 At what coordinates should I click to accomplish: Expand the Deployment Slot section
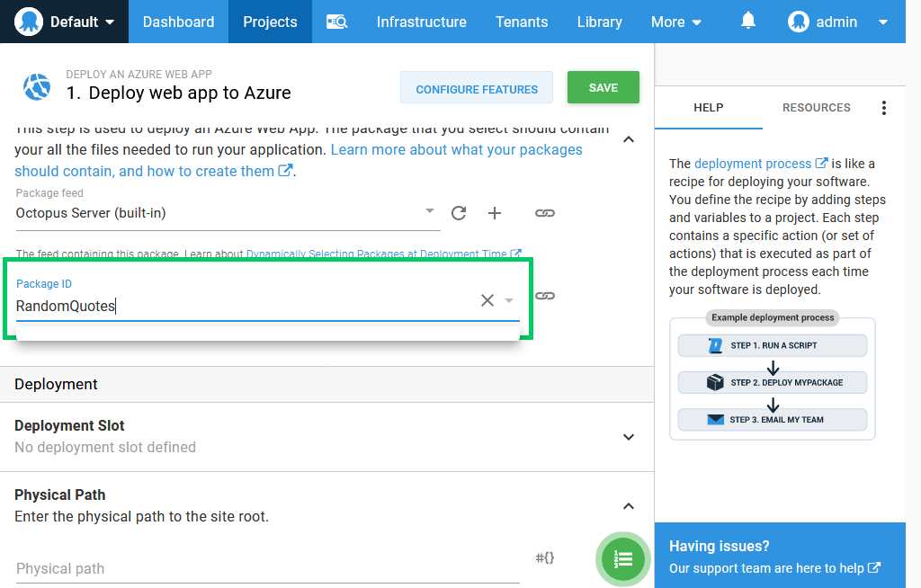tap(629, 437)
